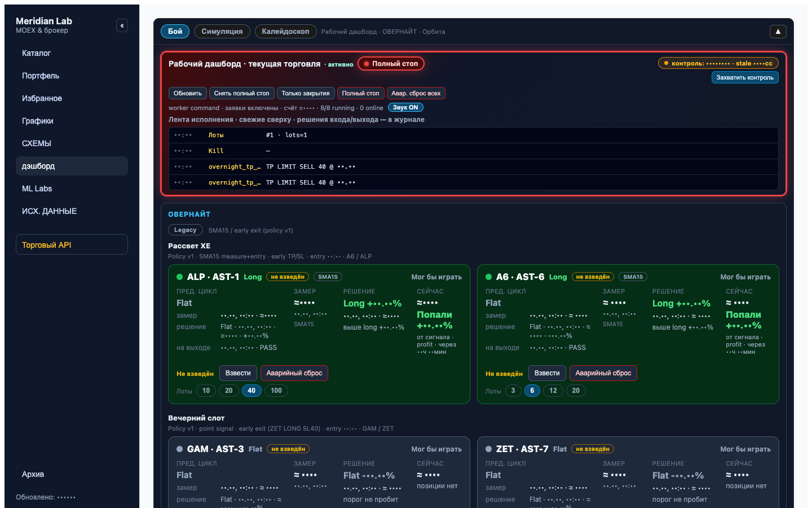Select 3 lots on the A6 card
This screenshot has width=812, height=508.
click(513, 391)
